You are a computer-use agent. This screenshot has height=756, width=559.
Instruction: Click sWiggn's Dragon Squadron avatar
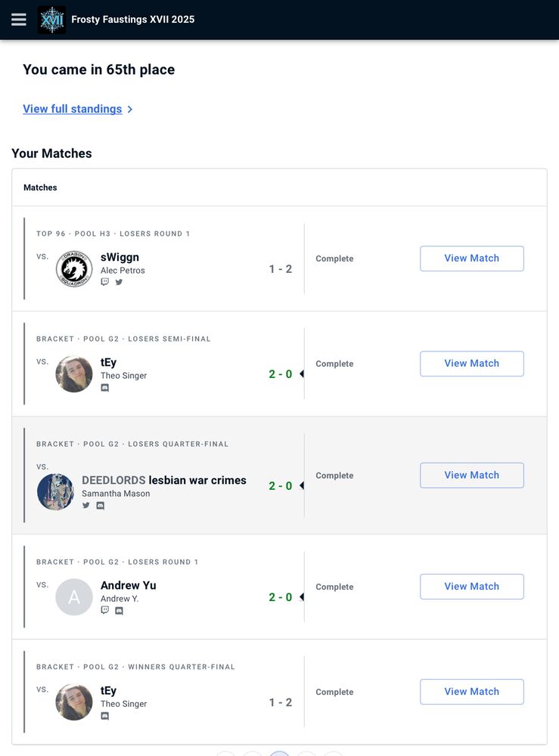(x=74, y=269)
